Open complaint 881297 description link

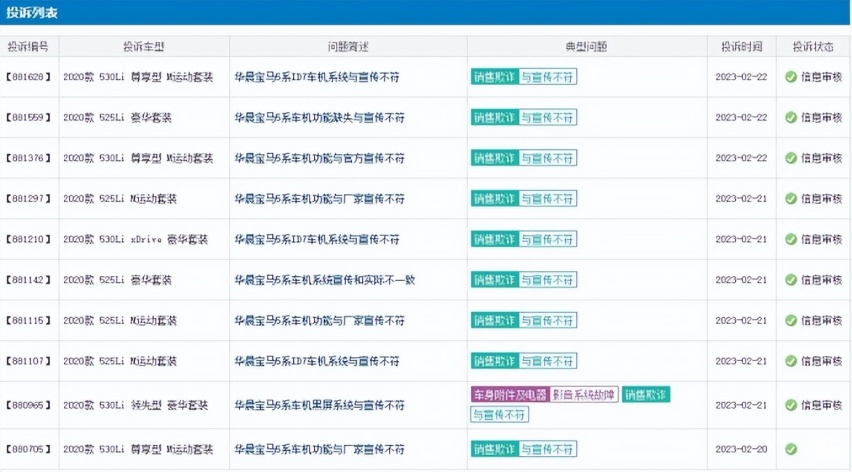[x=320, y=199]
